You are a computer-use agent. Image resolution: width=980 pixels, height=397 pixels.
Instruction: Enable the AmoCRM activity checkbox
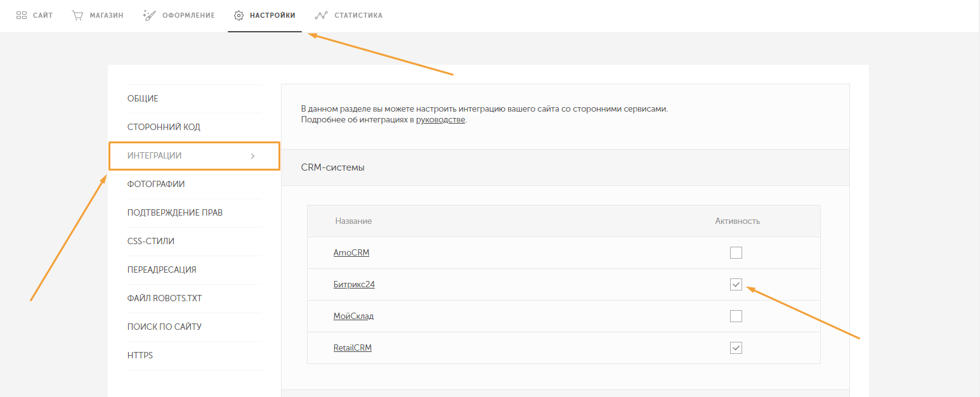click(x=736, y=253)
